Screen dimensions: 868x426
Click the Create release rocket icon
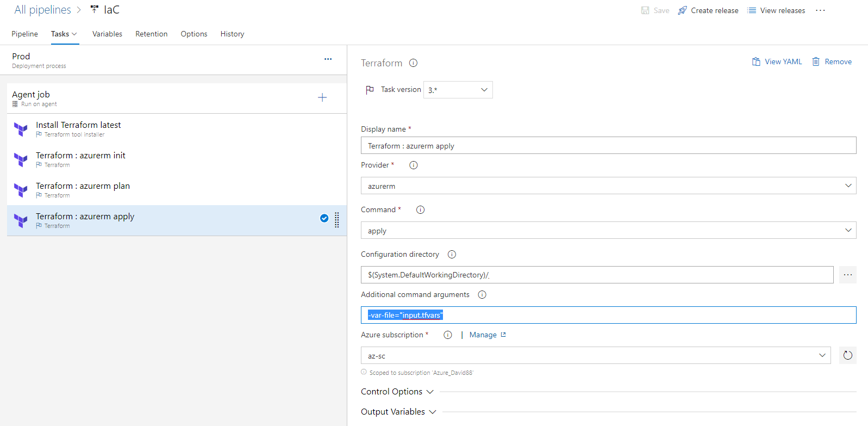point(682,10)
